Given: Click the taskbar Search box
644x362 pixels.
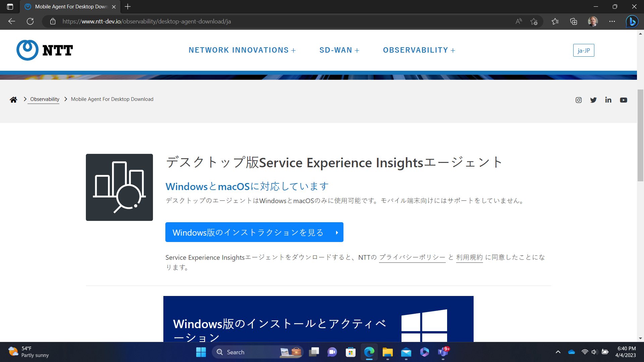Looking at the screenshot, I should (x=258, y=352).
